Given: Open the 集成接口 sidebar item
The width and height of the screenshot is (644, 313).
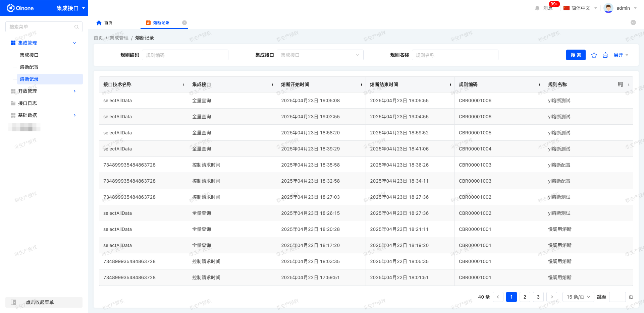Looking at the screenshot, I should coord(29,55).
